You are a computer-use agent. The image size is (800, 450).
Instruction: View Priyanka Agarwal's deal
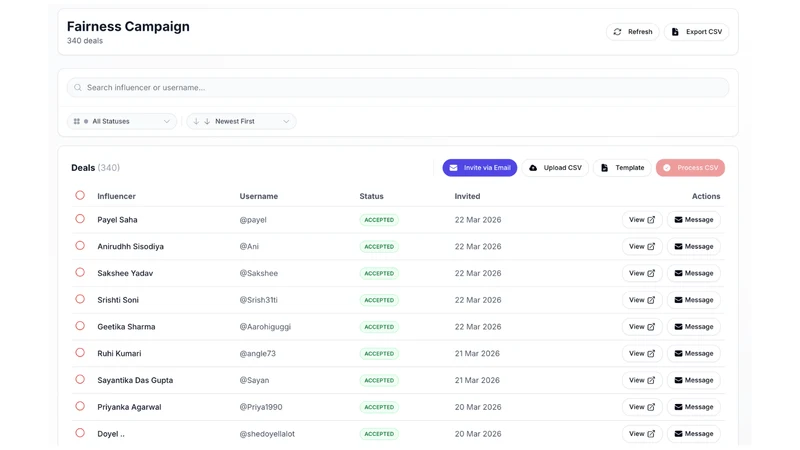tap(642, 407)
